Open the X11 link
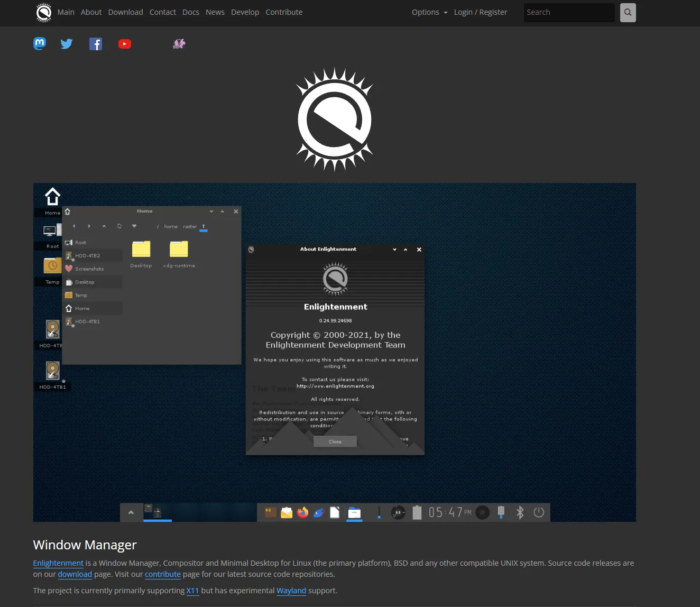 (x=193, y=591)
